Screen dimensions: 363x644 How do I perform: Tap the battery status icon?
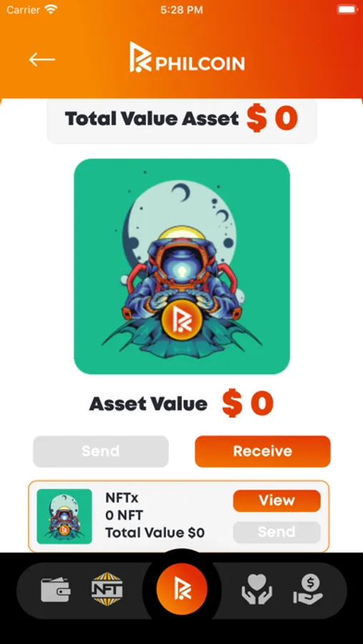tap(347, 10)
